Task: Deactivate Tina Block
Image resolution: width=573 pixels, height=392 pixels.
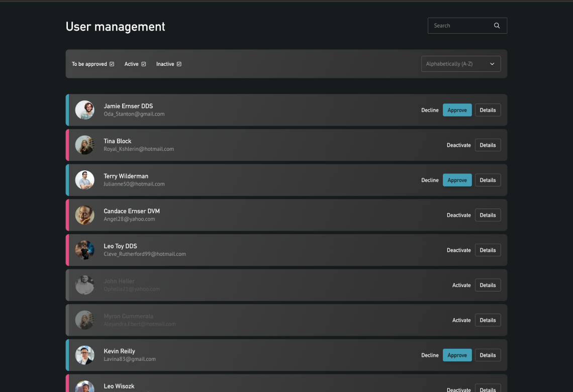Action: click(x=458, y=145)
